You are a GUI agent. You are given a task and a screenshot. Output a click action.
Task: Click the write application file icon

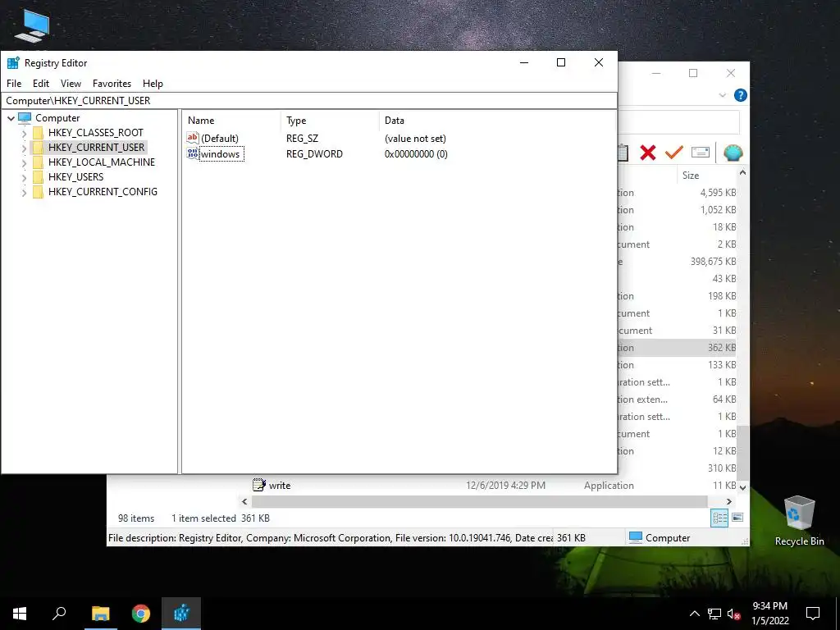coord(258,485)
